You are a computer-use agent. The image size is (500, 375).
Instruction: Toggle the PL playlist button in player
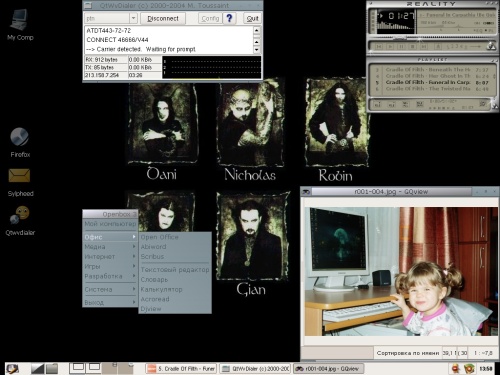coord(489,31)
